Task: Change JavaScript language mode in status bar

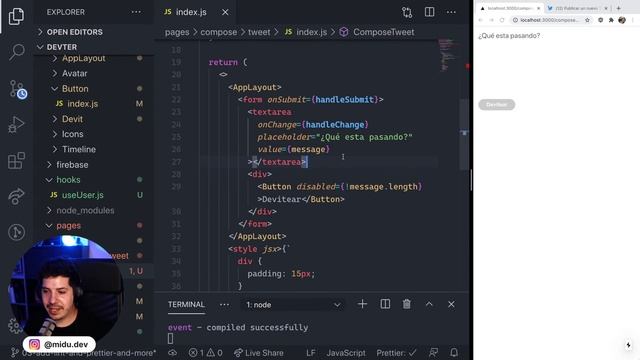Action: point(346,353)
